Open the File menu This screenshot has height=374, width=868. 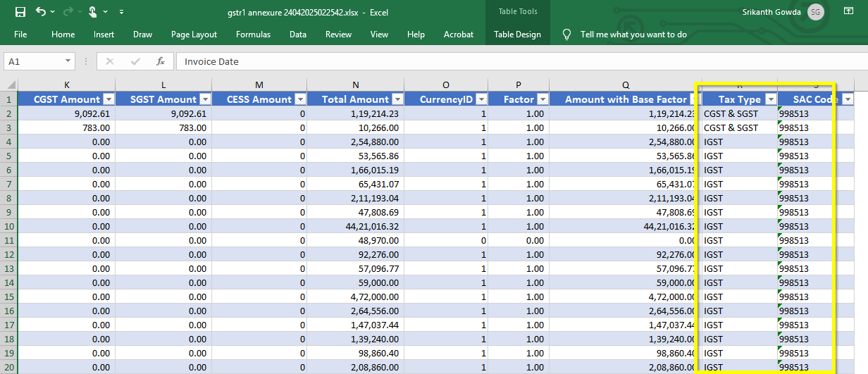pos(20,35)
